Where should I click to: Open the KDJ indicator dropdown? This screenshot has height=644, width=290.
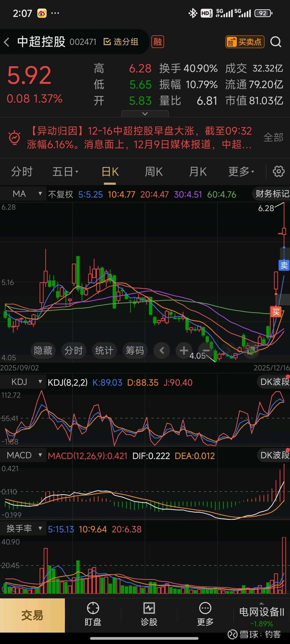[23, 382]
